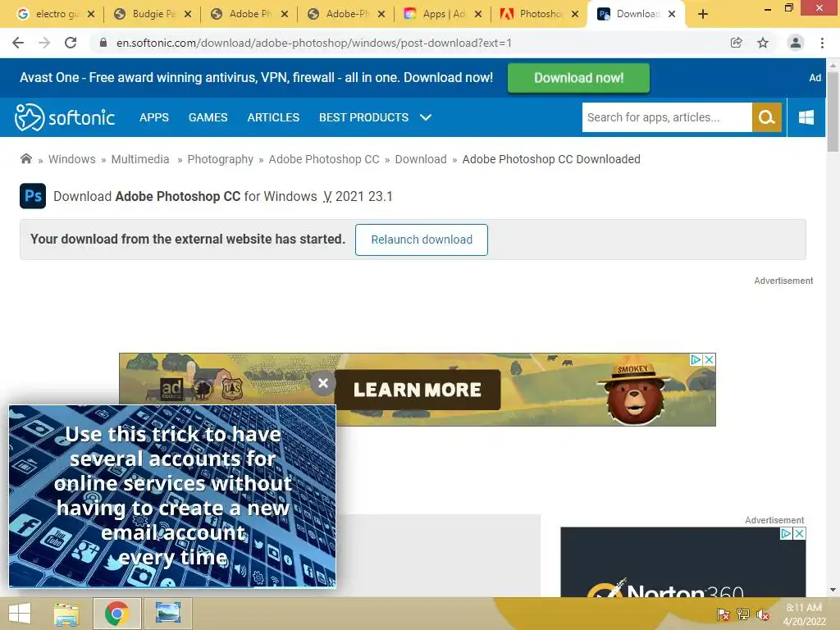Switch to the electro Google tab
This screenshot has height=630, width=840.
51,14
